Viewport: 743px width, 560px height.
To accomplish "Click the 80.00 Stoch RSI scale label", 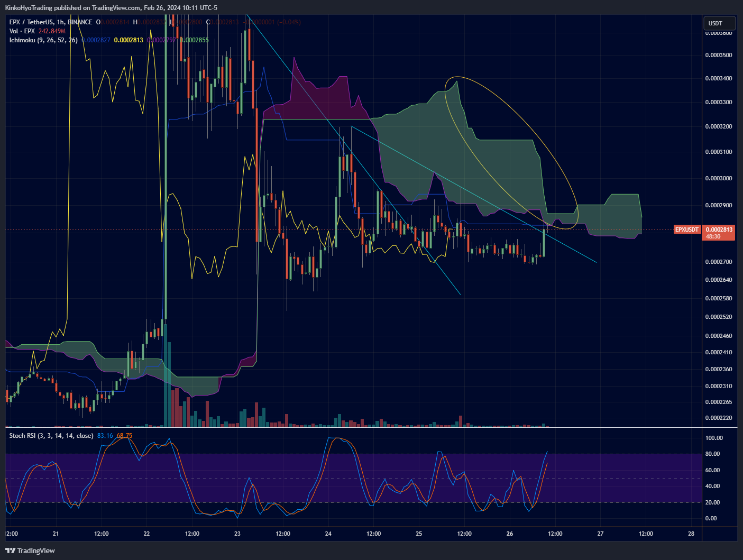I will tap(712, 454).
